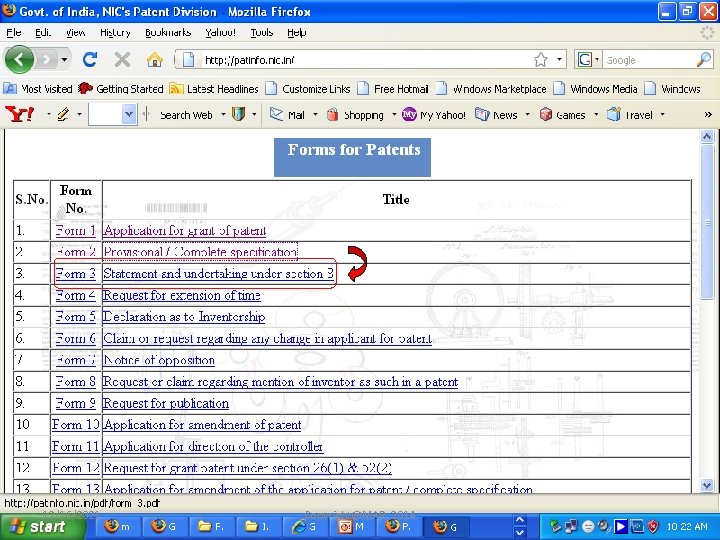
Task: Click the search magnifier icon
Action: pos(704,60)
